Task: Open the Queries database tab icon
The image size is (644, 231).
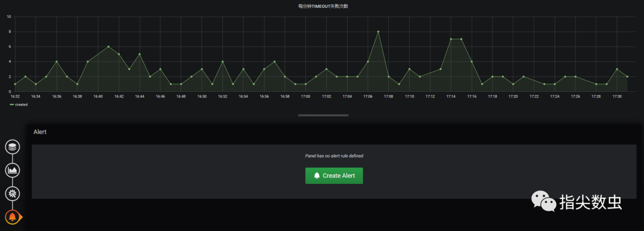Action: tap(13, 147)
